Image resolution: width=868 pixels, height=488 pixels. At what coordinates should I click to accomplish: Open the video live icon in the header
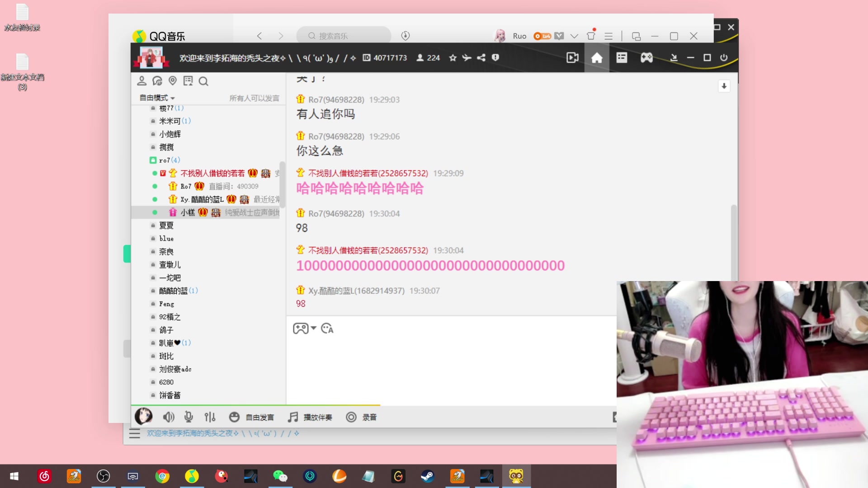click(572, 58)
